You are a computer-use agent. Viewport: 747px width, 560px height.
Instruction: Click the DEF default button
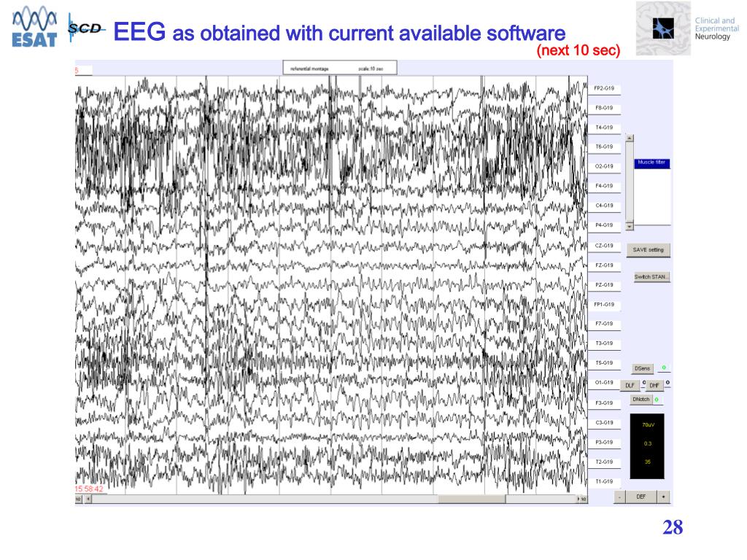click(640, 497)
